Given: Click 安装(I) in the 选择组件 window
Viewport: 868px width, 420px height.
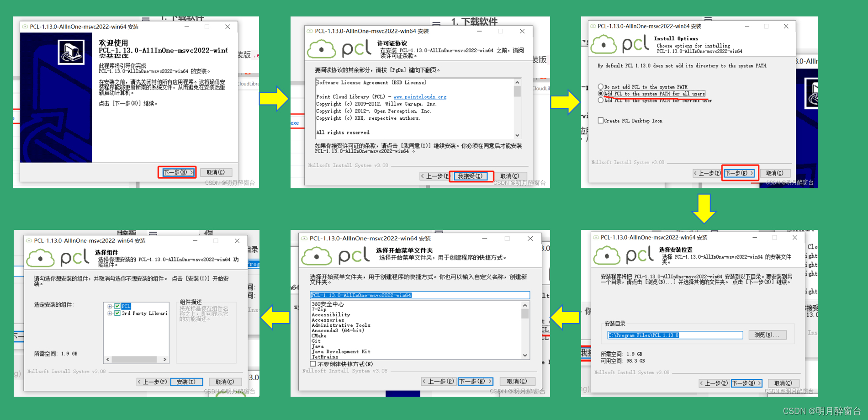Looking at the screenshot, I should 186,382.
